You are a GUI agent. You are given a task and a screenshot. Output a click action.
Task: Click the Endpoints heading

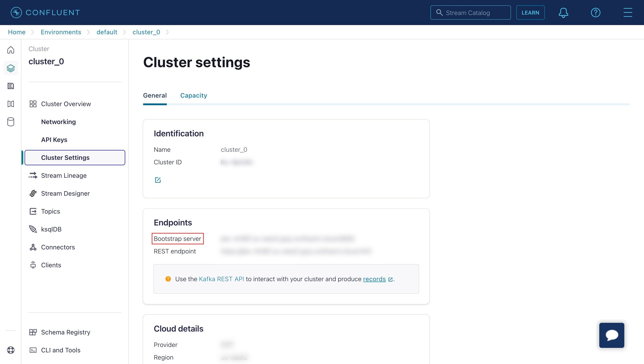tap(173, 222)
